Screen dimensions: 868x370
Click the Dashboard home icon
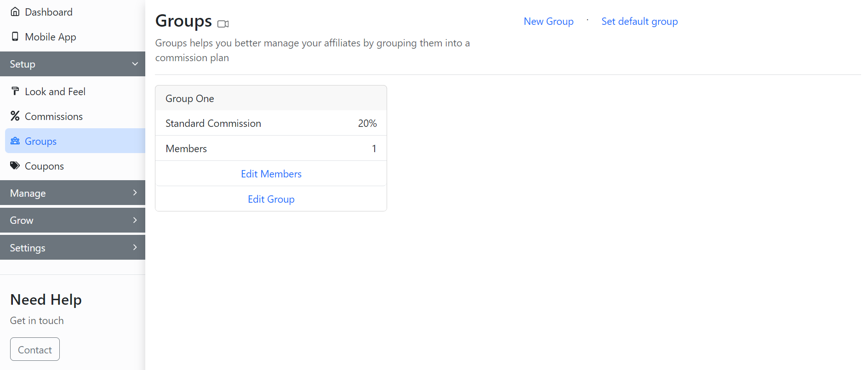point(15,12)
